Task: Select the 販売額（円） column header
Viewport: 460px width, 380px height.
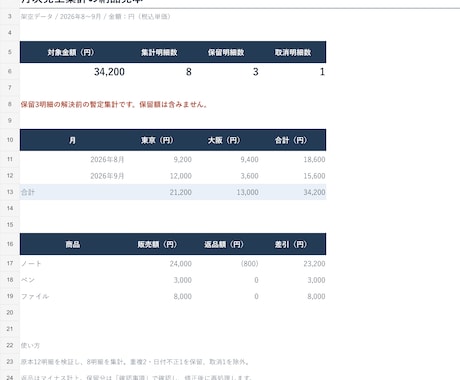Action: (159, 244)
